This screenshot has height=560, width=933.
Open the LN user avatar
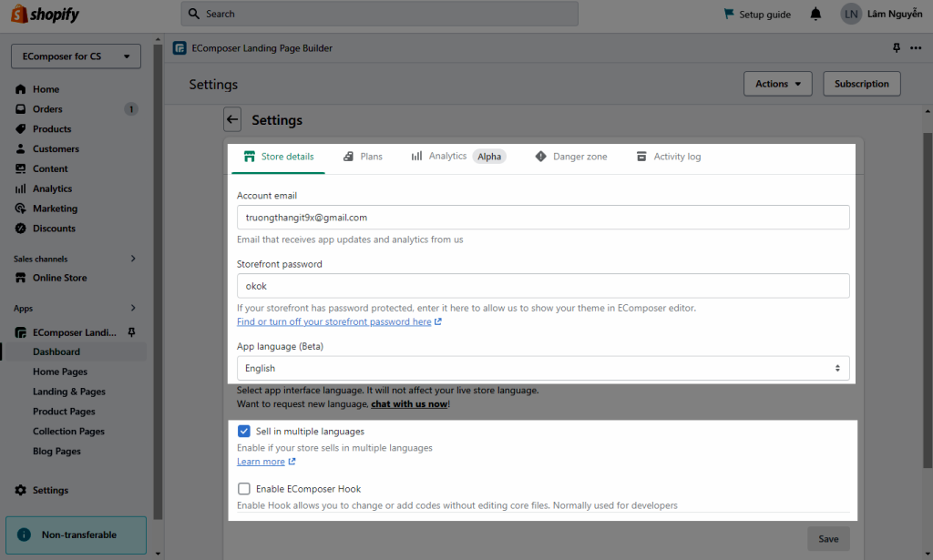851,14
